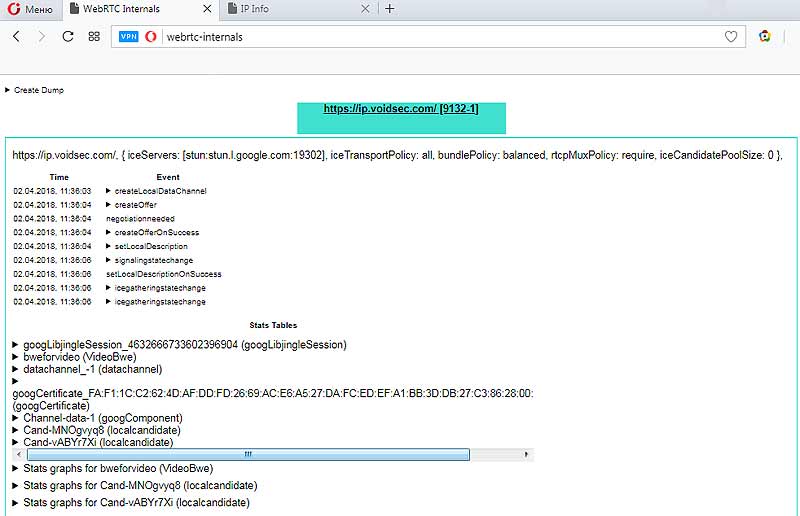Open a new tab with plus button

390,9
